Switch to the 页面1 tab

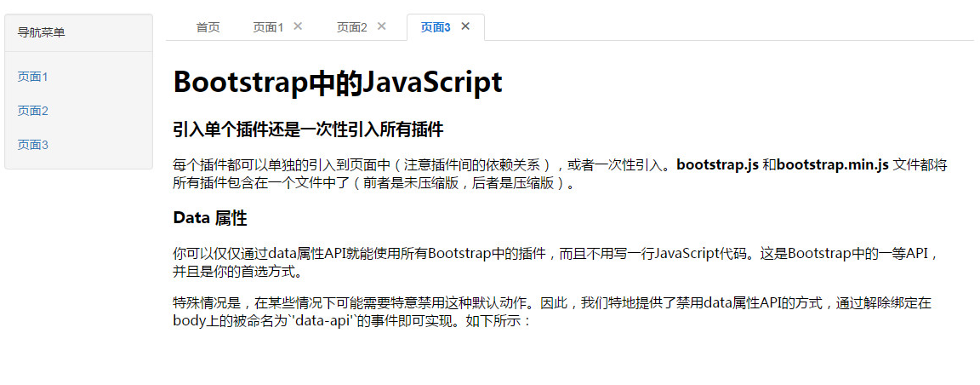click(268, 27)
